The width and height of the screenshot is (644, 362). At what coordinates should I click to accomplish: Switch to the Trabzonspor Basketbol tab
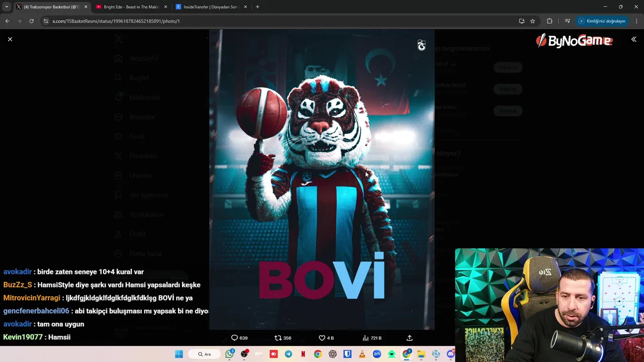click(51, 7)
